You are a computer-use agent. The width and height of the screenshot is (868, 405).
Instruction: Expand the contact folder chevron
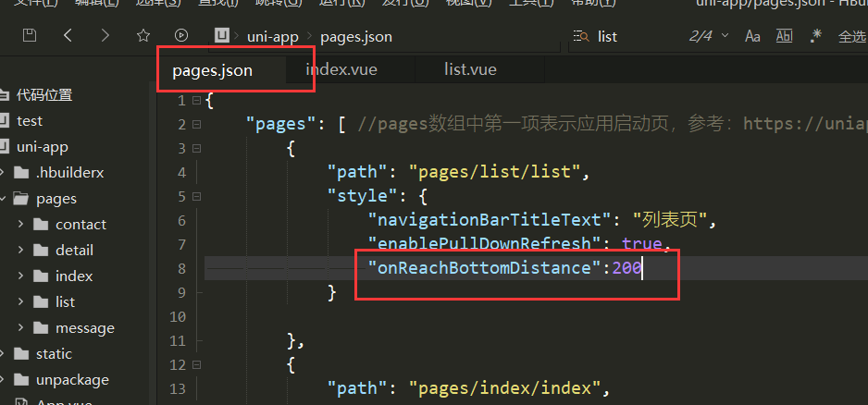(x=20, y=224)
